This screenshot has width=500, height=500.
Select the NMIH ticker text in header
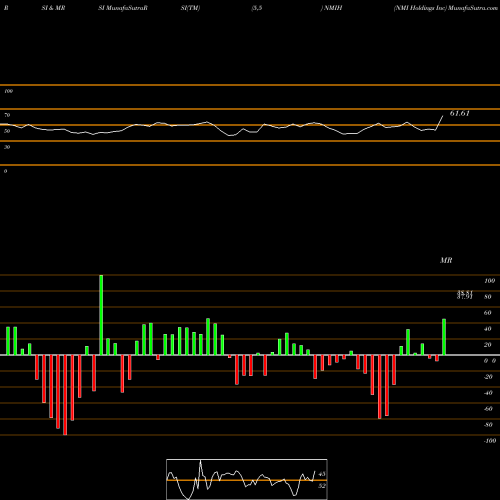tap(333, 8)
